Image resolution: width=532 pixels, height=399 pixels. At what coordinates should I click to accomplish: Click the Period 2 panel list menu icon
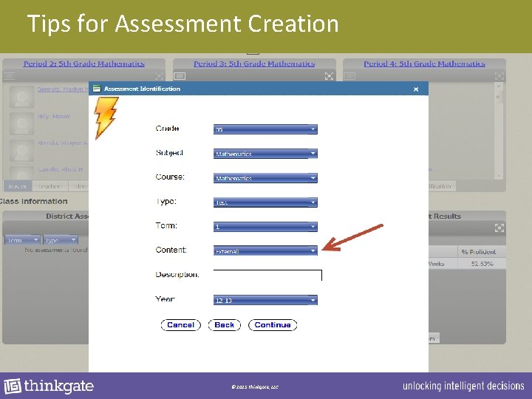pos(10,76)
